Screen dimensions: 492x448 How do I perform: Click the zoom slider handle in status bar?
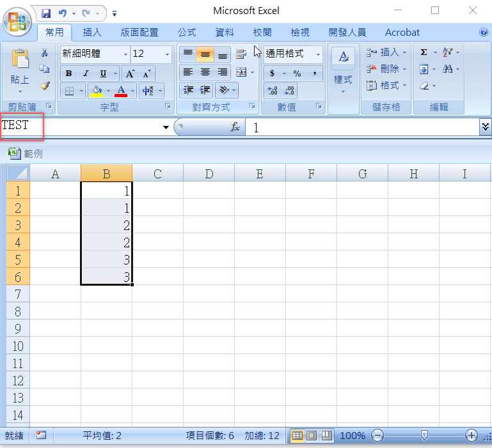(424, 435)
